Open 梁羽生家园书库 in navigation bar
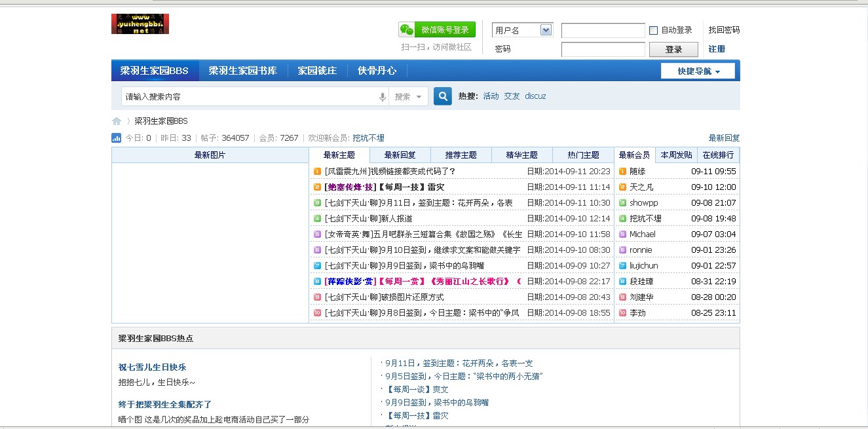The height and width of the screenshot is (429, 868). 242,71
